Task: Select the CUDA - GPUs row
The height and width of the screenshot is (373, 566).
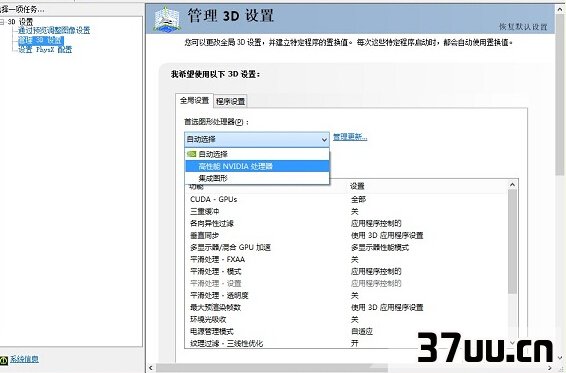Action: point(347,199)
